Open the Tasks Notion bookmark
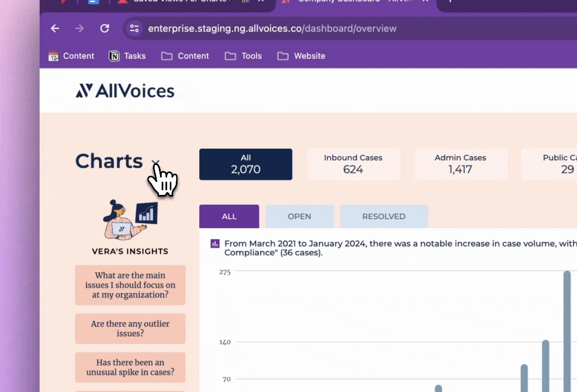Viewport: 577px width, 392px height. [127, 56]
